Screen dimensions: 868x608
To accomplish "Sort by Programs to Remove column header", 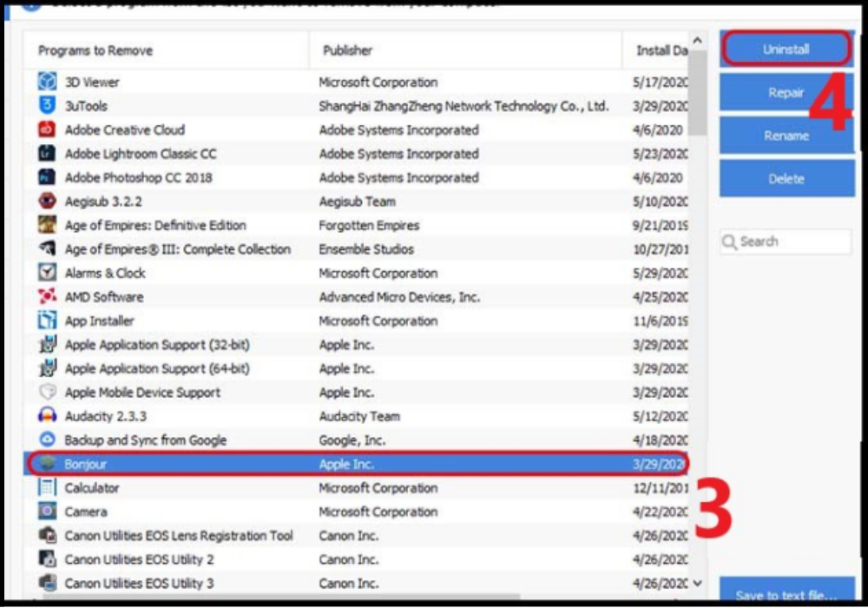I will [x=166, y=50].
